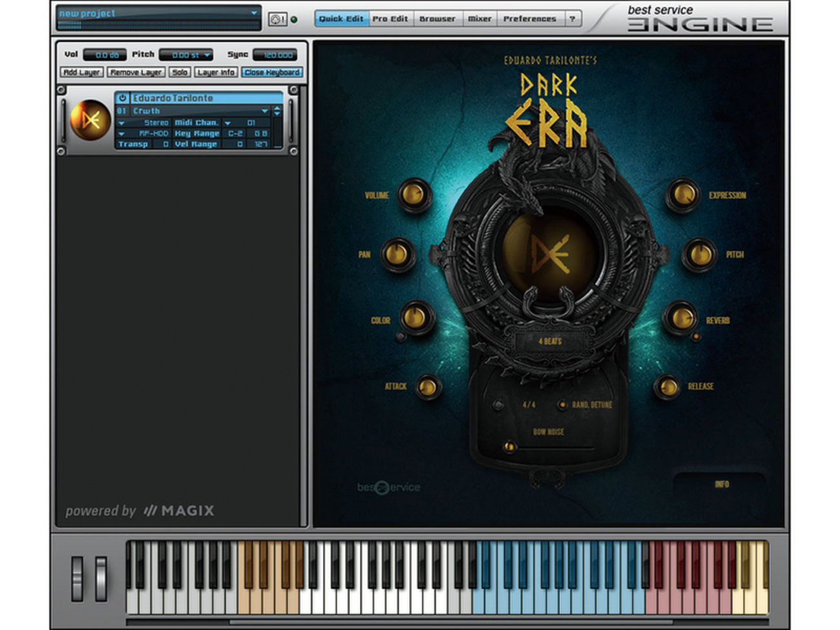Click the MIDI panic icon with exclamation mark
This screenshot has width=840, height=630.
point(278,19)
